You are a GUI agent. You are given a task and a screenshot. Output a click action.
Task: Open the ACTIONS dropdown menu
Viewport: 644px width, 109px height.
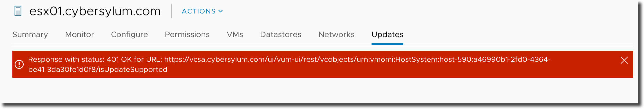pos(202,11)
